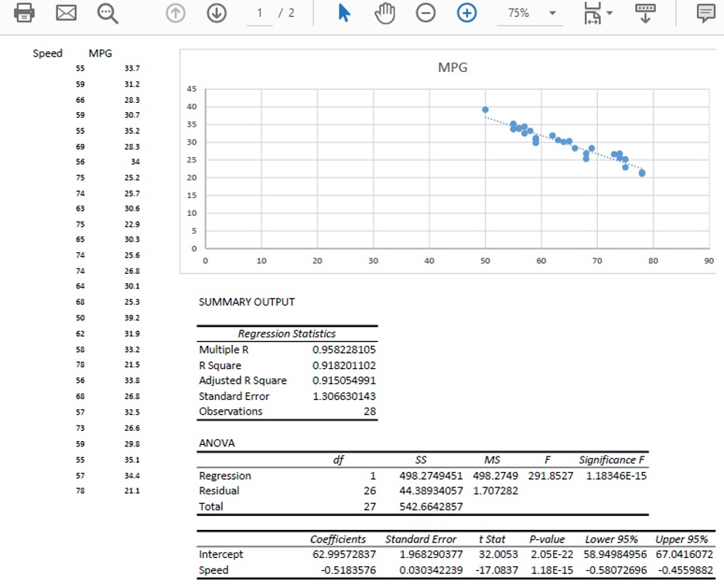
Task: Click the Significance F column header
Action: (x=612, y=460)
